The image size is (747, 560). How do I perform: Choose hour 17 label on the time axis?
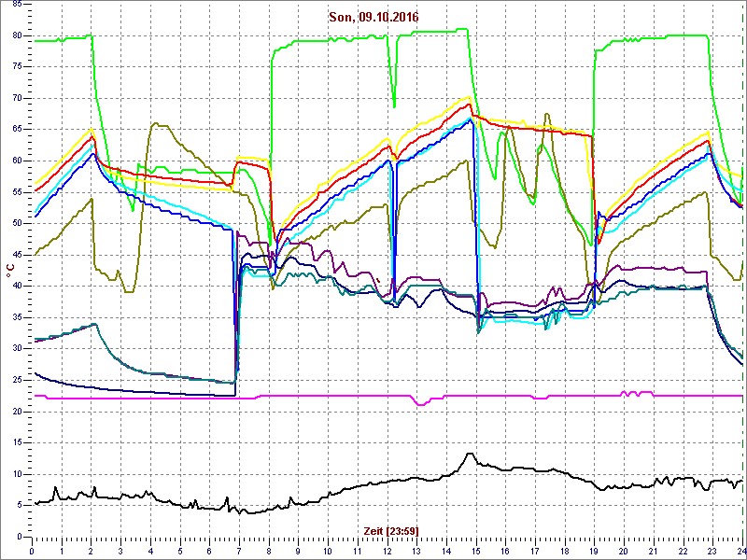tap(535, 551)
